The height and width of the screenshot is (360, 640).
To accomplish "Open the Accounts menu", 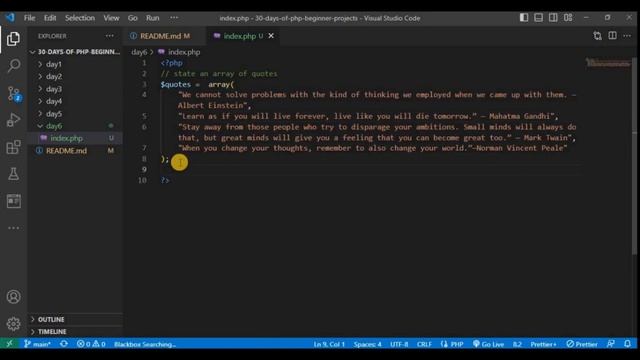I will 13,297.
